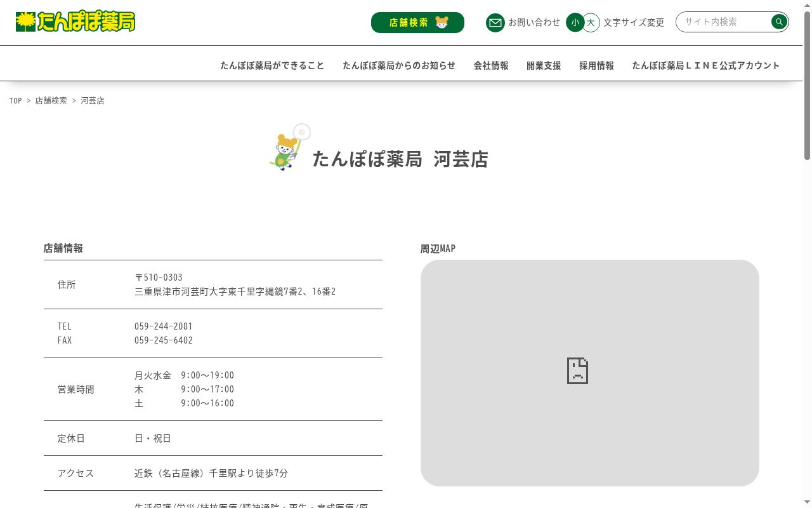Click fax number 059-245-6402

[164, 340]
